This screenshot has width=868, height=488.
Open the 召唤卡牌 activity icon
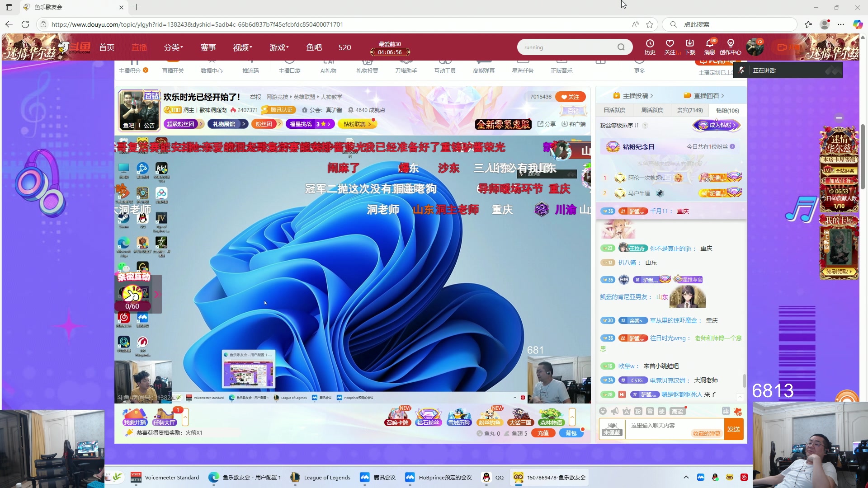[397, 417]
